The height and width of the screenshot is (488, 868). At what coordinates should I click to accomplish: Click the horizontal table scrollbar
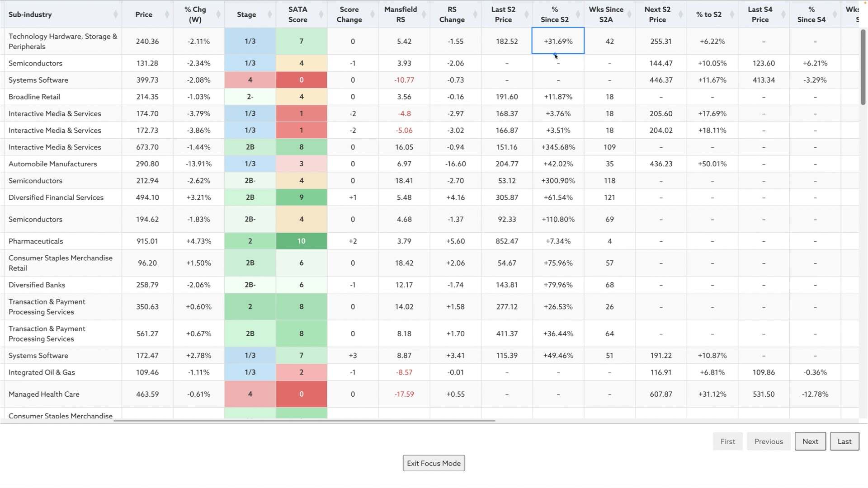click(304, 421)
